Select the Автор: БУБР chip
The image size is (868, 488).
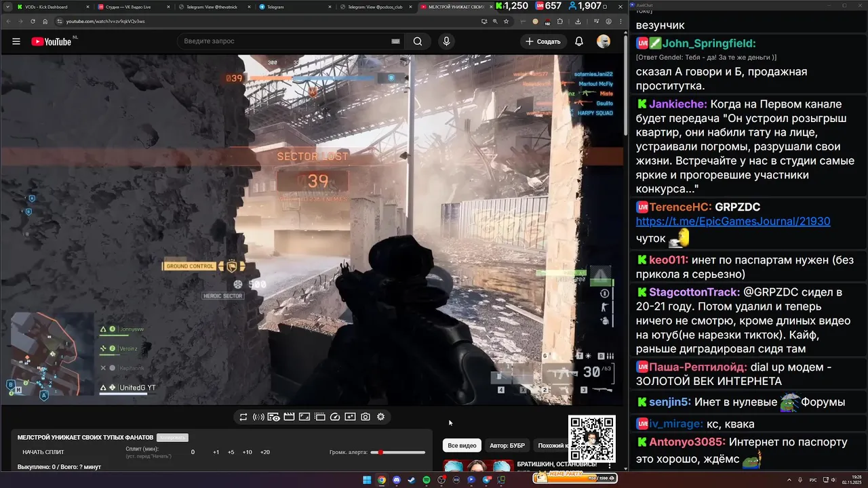pyautogui.click(x=507, y=445)
